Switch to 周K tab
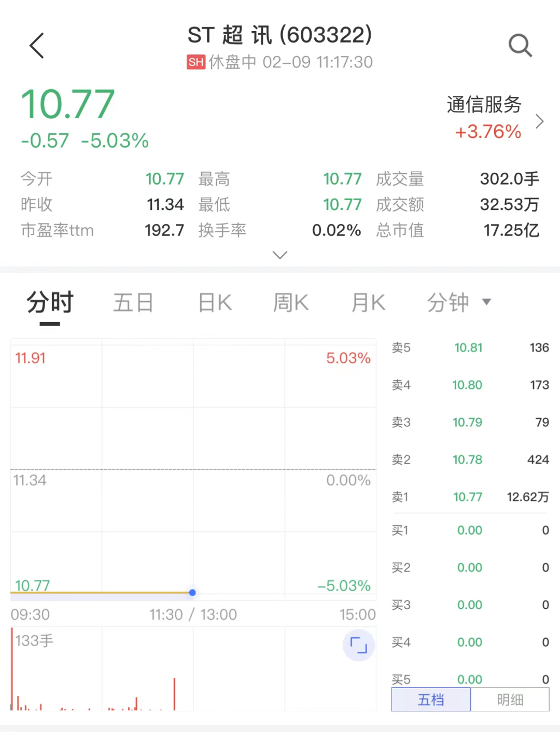Image resolution: width=560 pixels, height=743 pixels. [x=291, y=302]
